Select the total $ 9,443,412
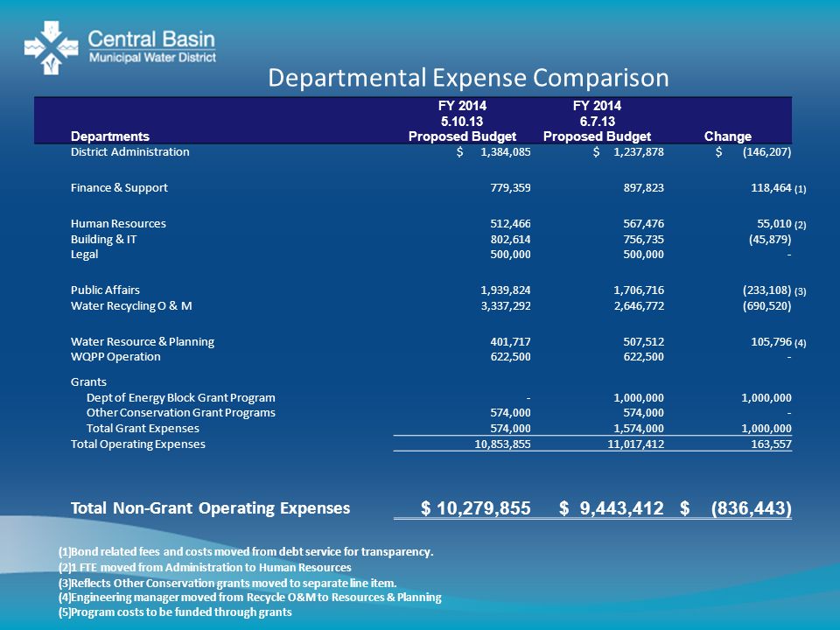The image size is (840, 630). coord(612,507)
